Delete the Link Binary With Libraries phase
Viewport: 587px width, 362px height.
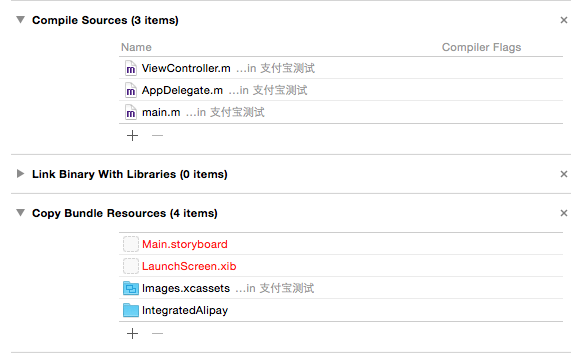(564, 174)
